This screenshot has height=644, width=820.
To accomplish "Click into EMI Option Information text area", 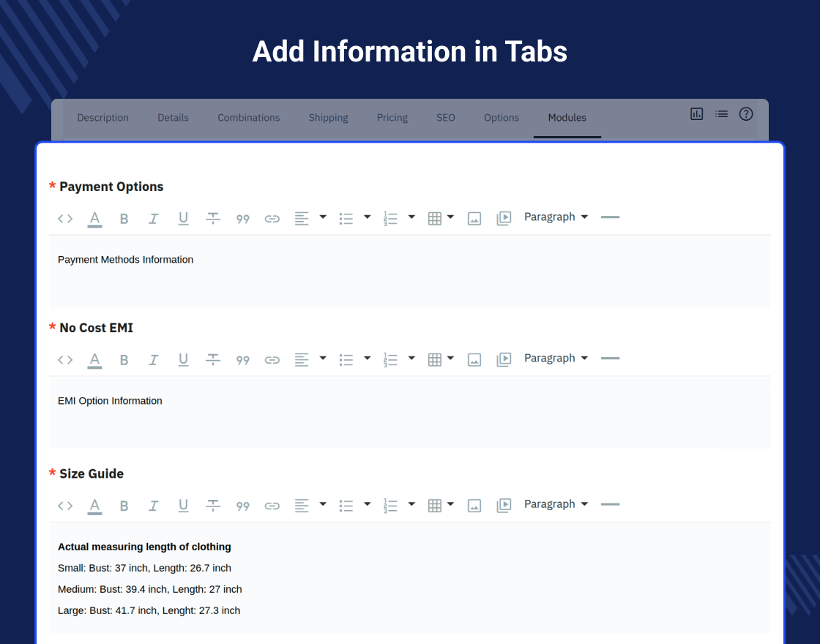I will click(x=410, y=412).
